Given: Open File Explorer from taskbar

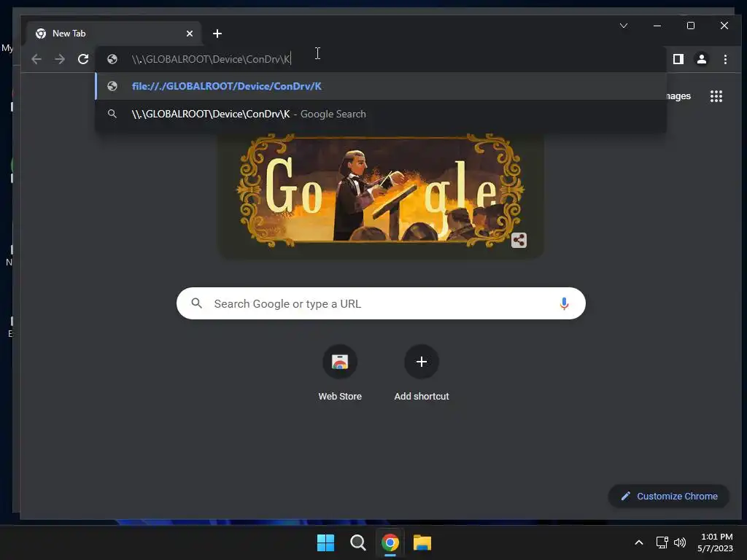Looking at the screenshot, I should pyautogui.click(x=422, y=542).
